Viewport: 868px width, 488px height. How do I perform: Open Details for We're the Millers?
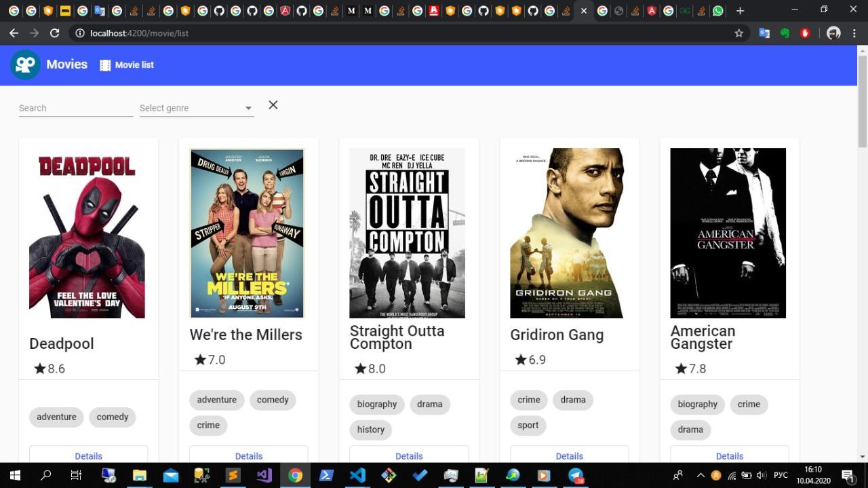(x=249, y=455)
